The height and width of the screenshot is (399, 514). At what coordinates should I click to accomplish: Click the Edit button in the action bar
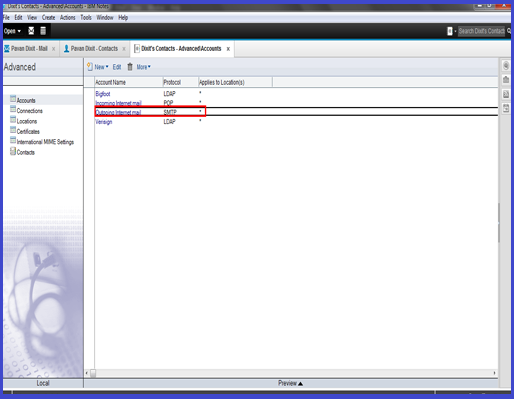click(117, 67)
